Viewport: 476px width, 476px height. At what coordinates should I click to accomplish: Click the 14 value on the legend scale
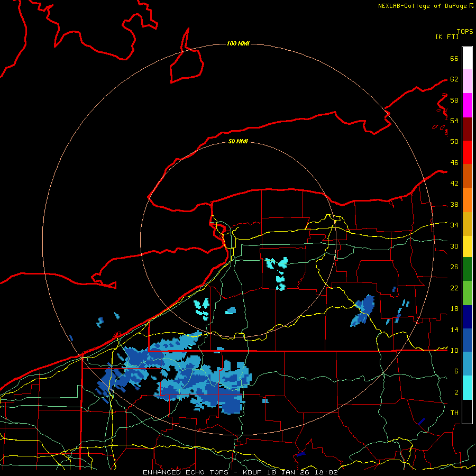point(454,329)
